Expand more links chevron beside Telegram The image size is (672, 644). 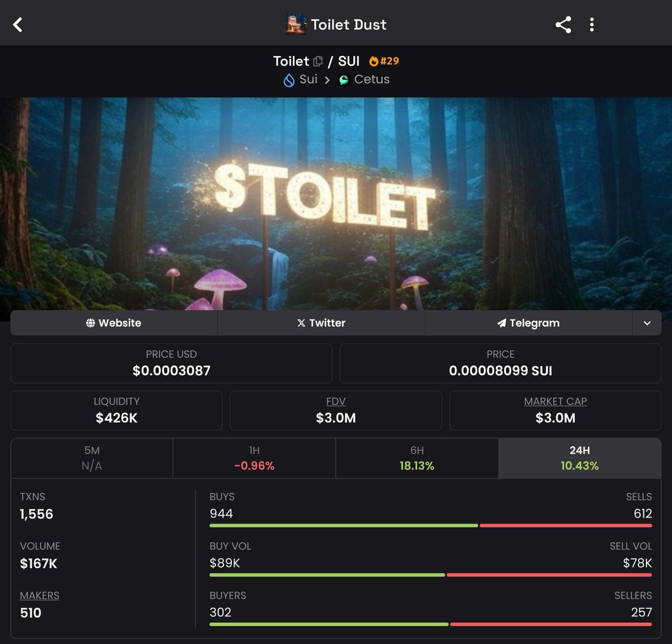click(x=647, y=323)
